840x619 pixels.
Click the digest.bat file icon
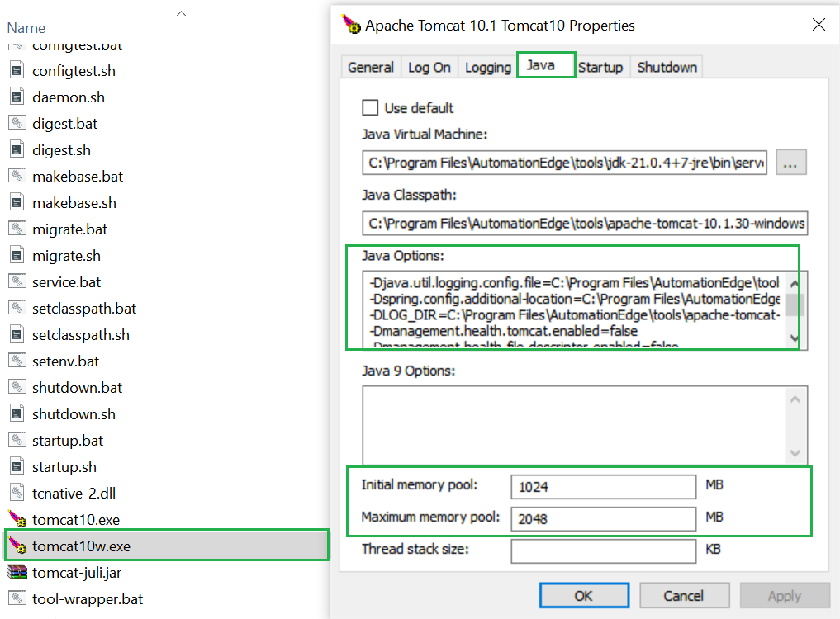click(x=17, y=123)
